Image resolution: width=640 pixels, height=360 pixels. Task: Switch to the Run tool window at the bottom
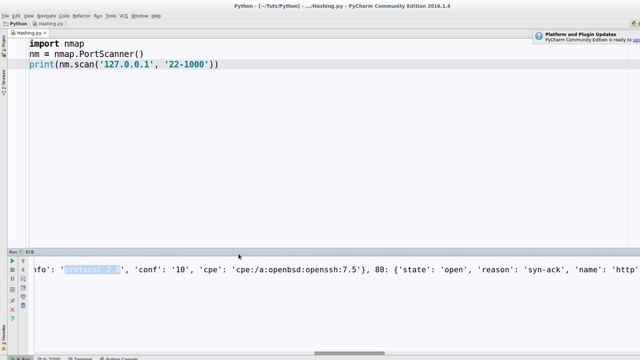point(21,358)
